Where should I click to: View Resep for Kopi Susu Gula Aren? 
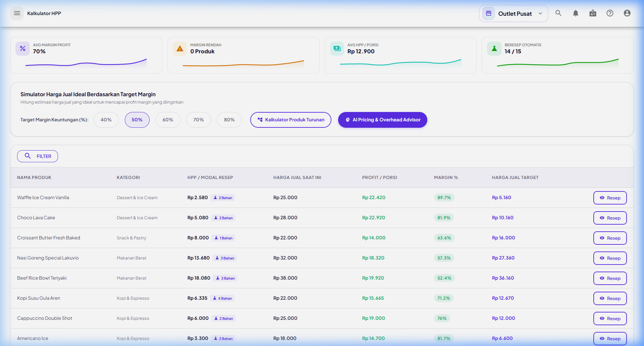[610, 298]
